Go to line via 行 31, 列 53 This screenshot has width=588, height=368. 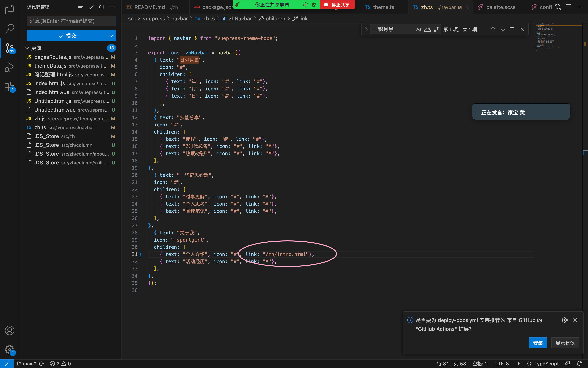click(451, 364)
